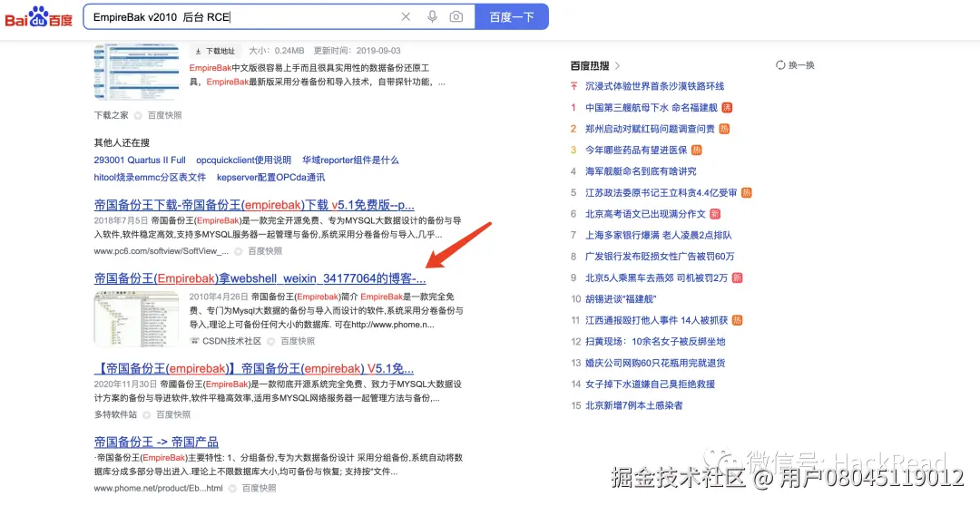Start voice search with the microphone icon
The image size is (980, 506).
pos(432,17)
